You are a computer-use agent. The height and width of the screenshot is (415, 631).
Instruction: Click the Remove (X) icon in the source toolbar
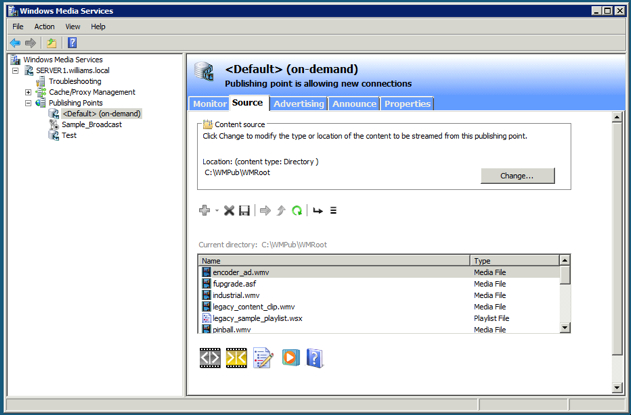(229, 211)
